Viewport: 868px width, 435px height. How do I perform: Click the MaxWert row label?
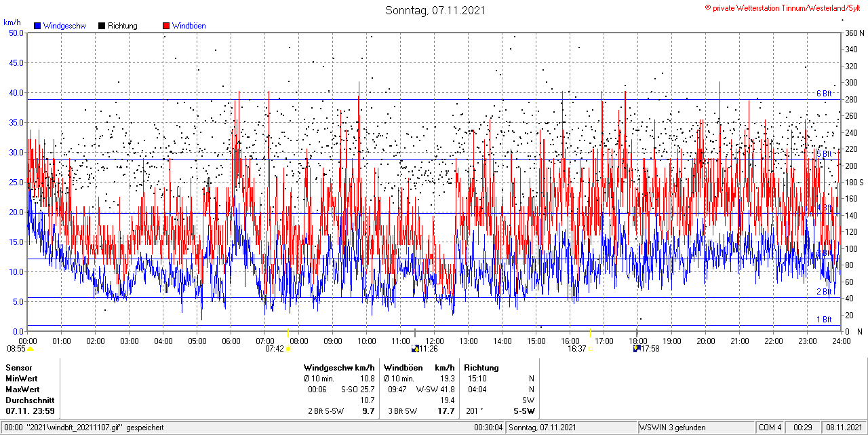coord(22,389)
